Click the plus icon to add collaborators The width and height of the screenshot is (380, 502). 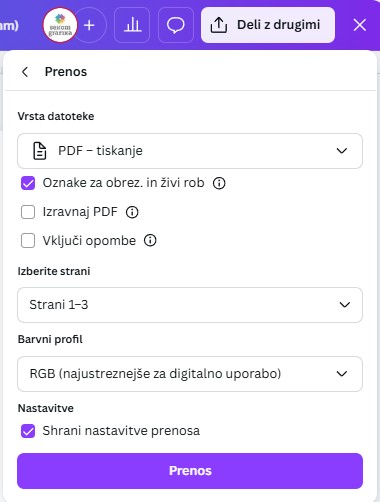(x=89, y=25)
